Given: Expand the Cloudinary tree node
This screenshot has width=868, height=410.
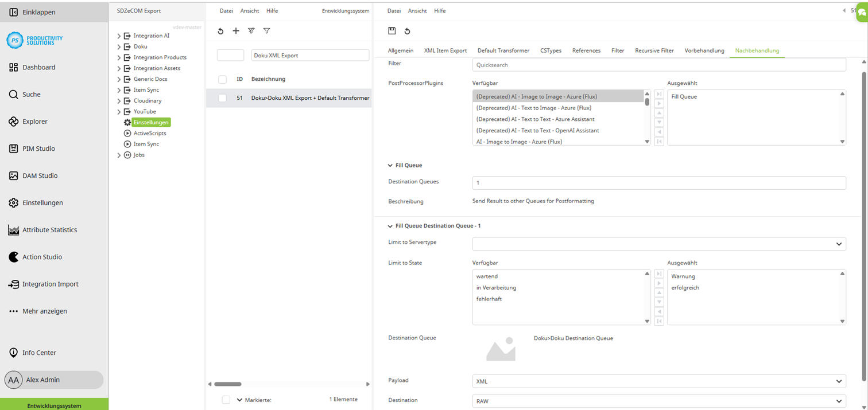Looking at the screenshot, I should [119, 101].
